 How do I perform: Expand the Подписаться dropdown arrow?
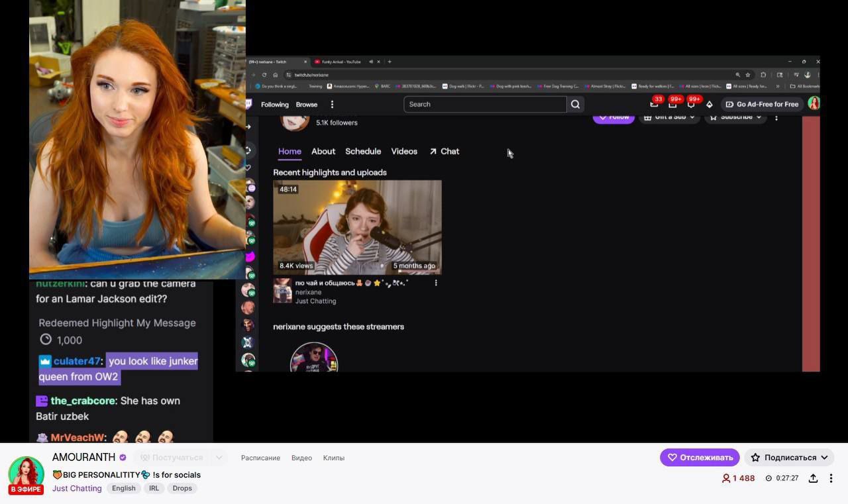click(825, 458)
